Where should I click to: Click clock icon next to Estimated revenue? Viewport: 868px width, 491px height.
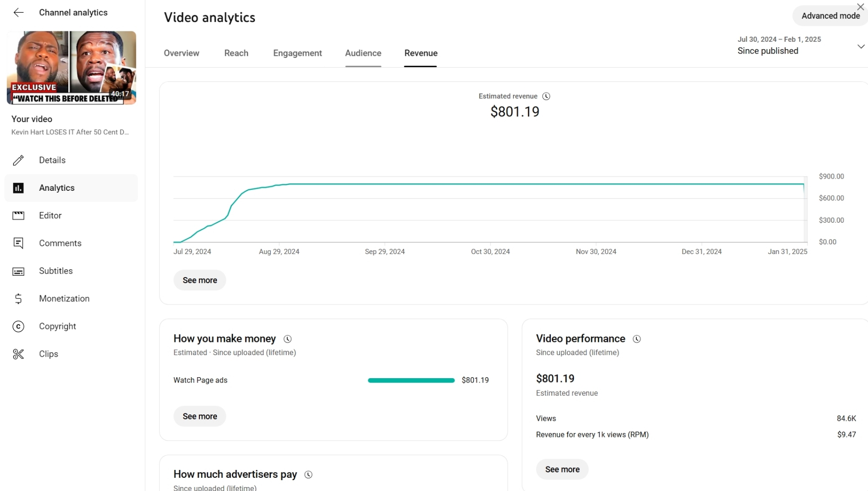coord(546,97)
